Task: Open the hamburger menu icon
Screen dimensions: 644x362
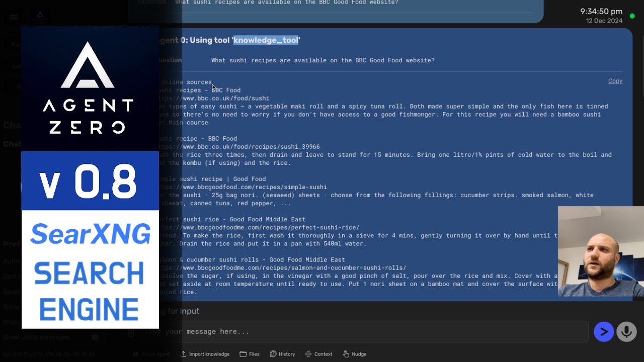Action: click(x=14, y=17)
